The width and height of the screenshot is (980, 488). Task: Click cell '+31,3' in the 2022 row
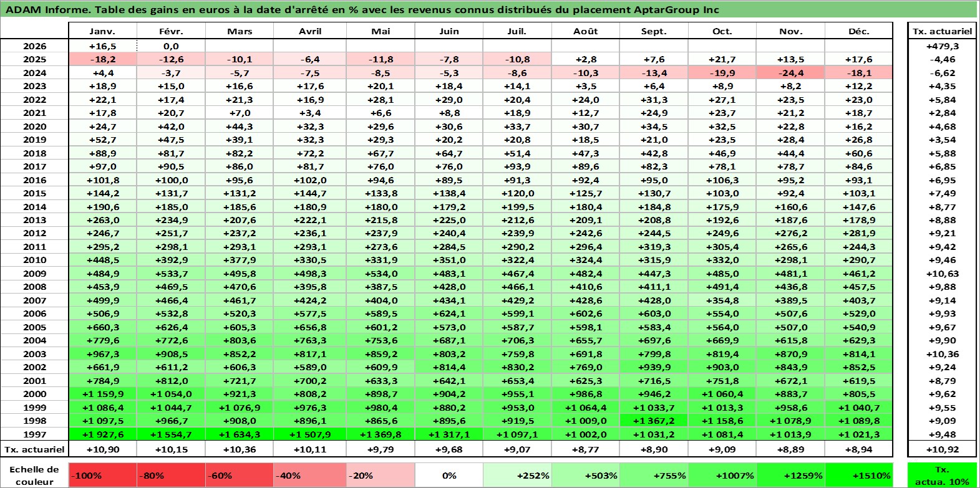point(654,100)
